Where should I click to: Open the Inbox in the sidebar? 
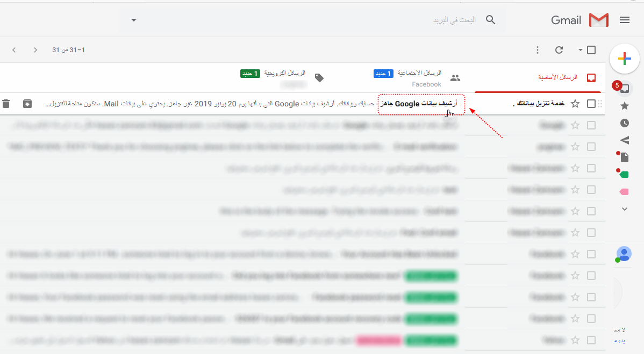click(x=624, y=88)
